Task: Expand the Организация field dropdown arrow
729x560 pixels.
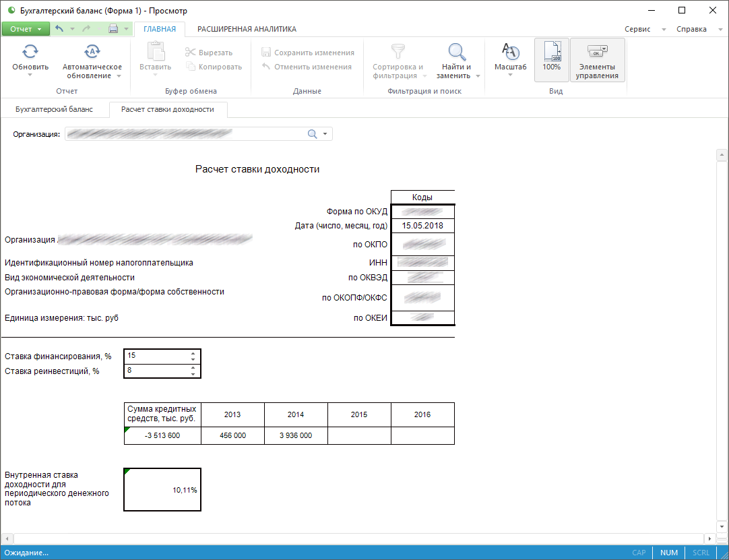Action: coord(325,134)
